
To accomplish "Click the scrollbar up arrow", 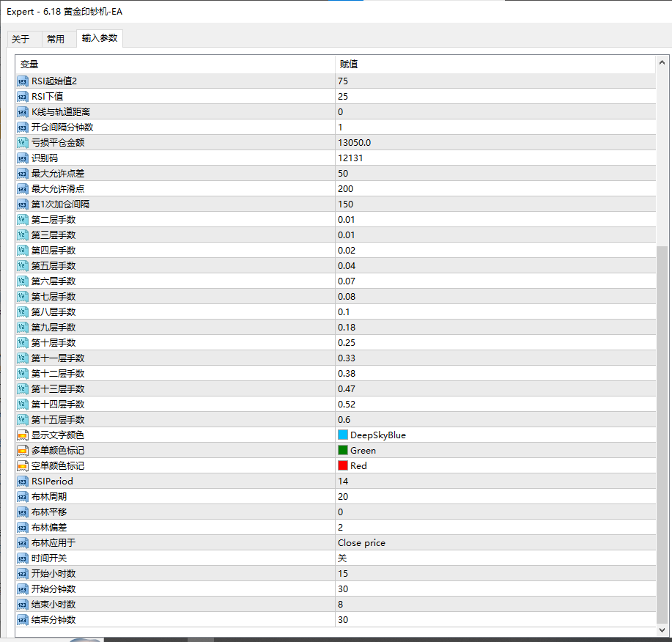I will point(662,62).
